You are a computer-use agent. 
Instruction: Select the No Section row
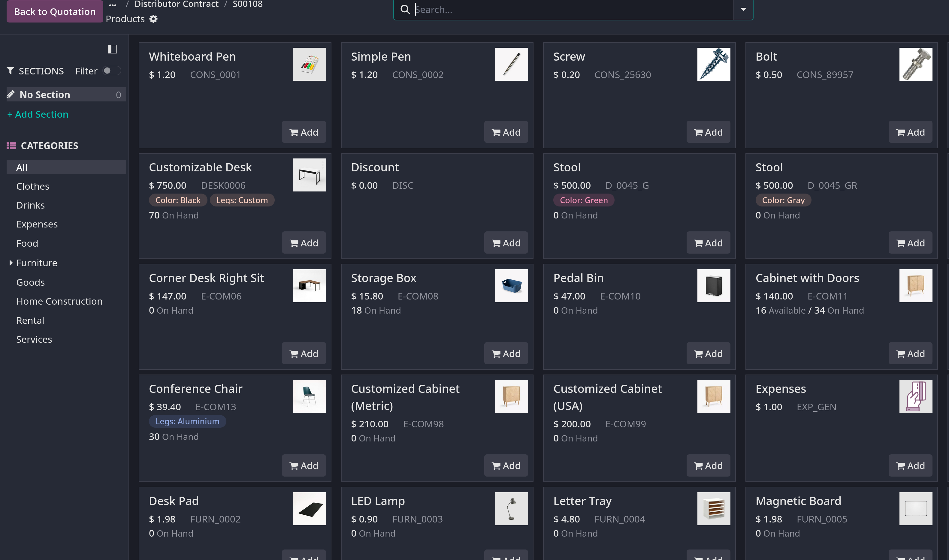(66, 94)
